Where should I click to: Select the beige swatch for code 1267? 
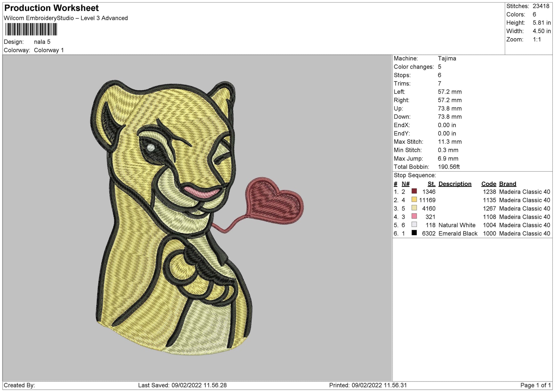click(x=414, y=208)
